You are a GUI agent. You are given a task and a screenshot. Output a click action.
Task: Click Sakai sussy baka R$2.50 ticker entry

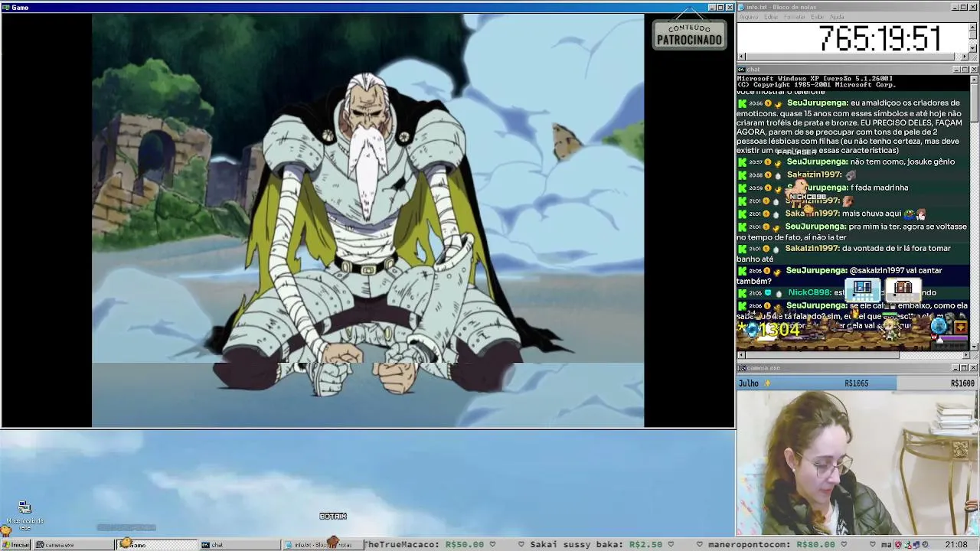point(596,545)
